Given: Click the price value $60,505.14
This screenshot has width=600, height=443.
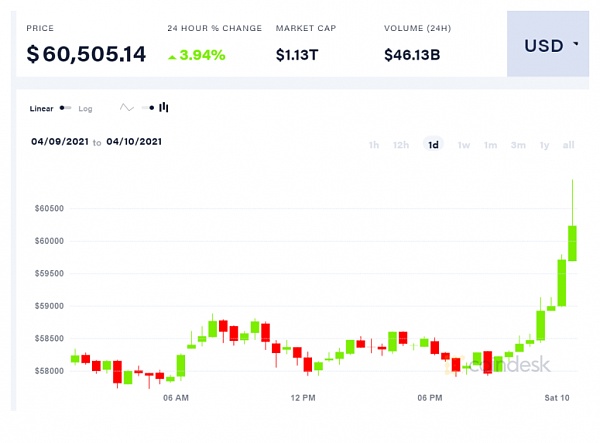Looking at the screenshot, I should pyautogui.click(x=86, y=54).
